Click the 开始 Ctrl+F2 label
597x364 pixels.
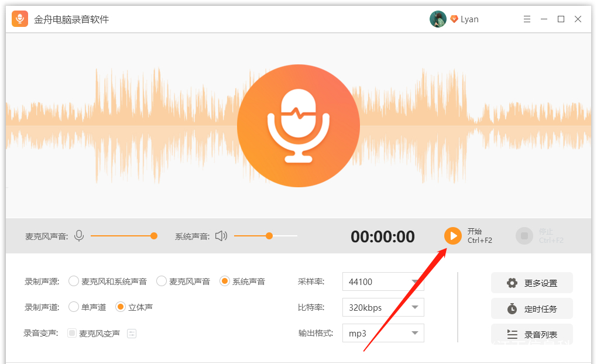[480, 236]
